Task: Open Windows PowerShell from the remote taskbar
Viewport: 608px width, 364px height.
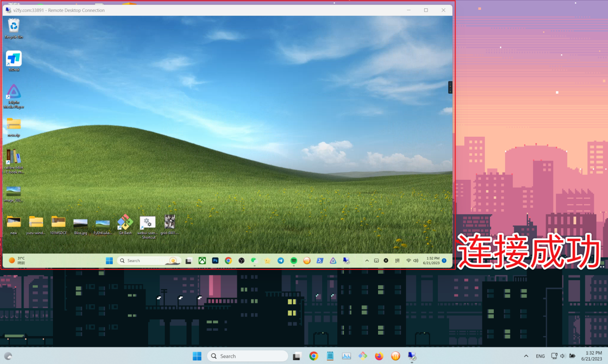Action: [x=320, y=260]
